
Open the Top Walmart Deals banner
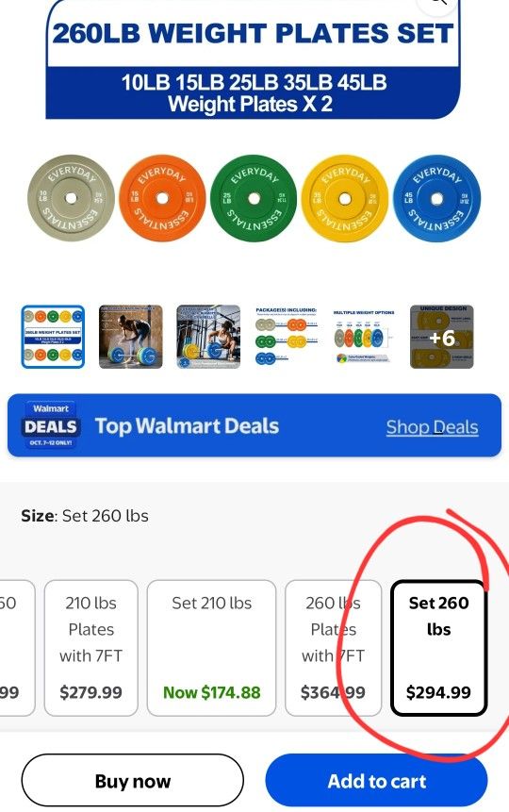(254, 425)
